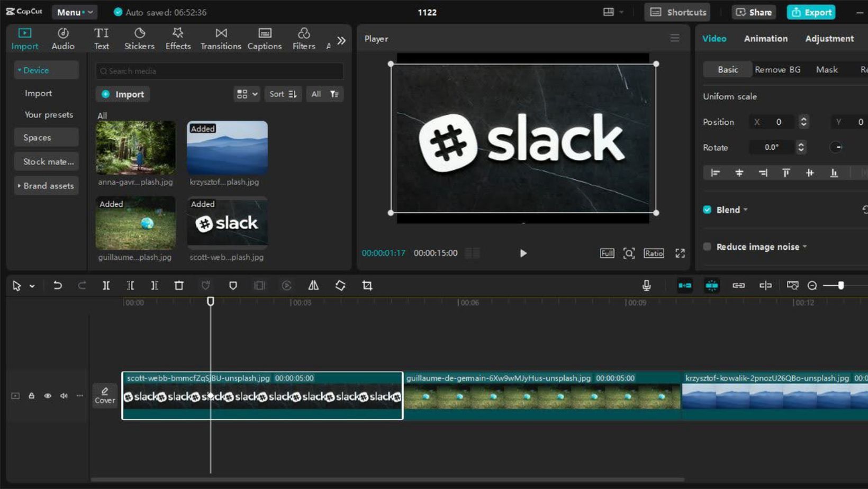Select the Remove BG tab

pyautogui.click(x=777, y=70)
